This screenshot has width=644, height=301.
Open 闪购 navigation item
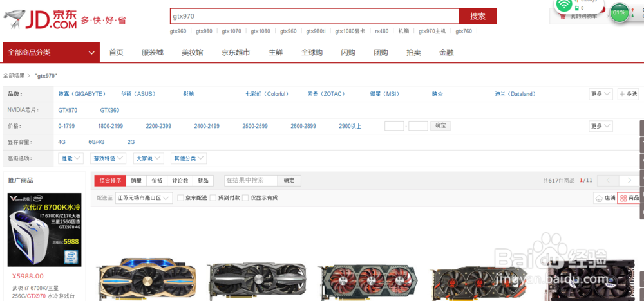[x=348, y=53]
